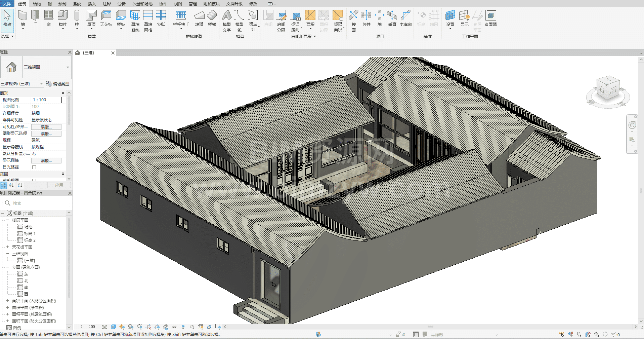This screenshot has width=644, height=339.
Task: Expand the 天花板平面 tree node
Action: coord(8,247)
